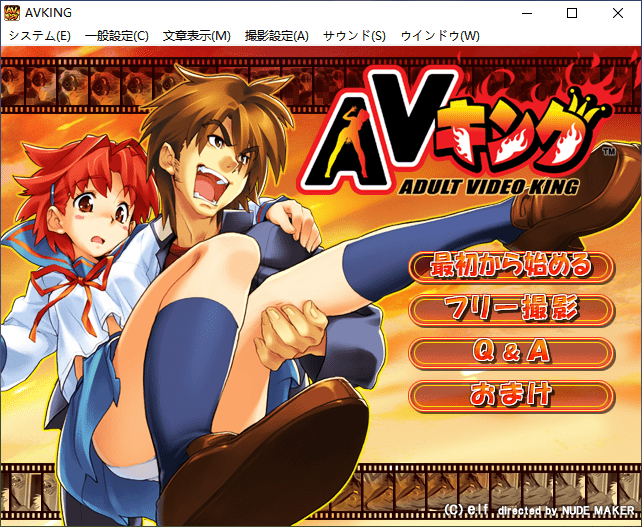The height and width of the screenshot is (527, 642).
Task: Select the フリー撮影 button
Action: [x=510, y=309]
